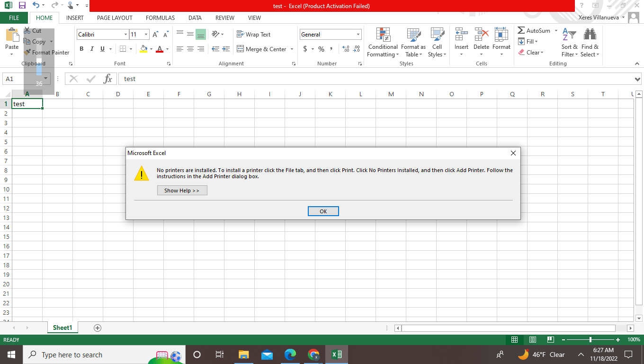Open Conditional Formatting menu
644x364 pixels.
click(x=383, y=43)
